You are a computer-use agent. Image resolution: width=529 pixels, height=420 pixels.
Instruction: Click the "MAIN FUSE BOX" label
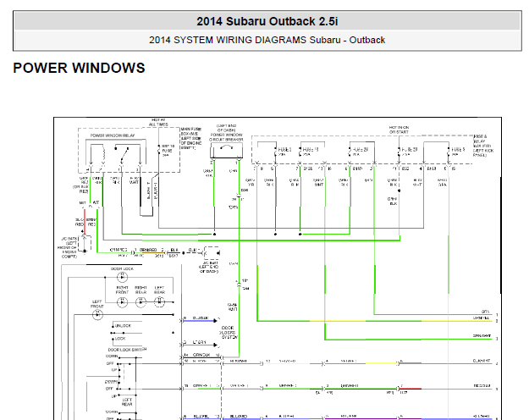(x=191, y=130)
